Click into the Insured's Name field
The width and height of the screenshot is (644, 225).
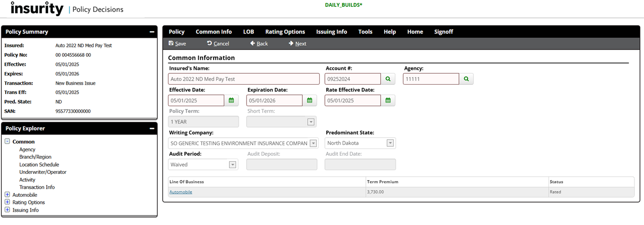point(243,79)
